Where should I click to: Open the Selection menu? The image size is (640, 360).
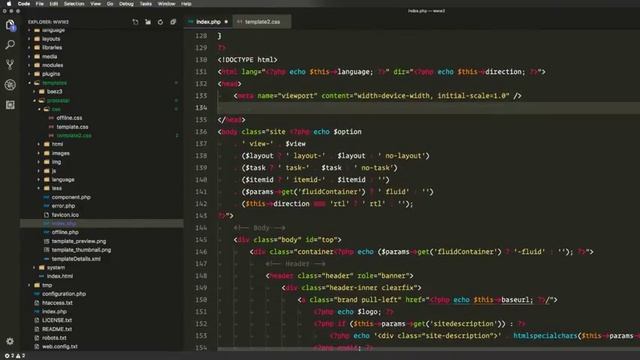[74, 4]
